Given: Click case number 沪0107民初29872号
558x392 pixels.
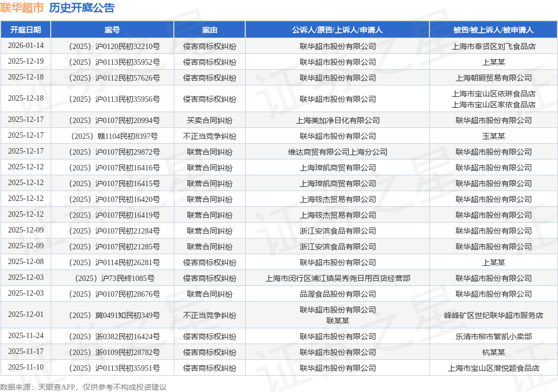Looking at the screenshot, I should [x=114, y=152].
